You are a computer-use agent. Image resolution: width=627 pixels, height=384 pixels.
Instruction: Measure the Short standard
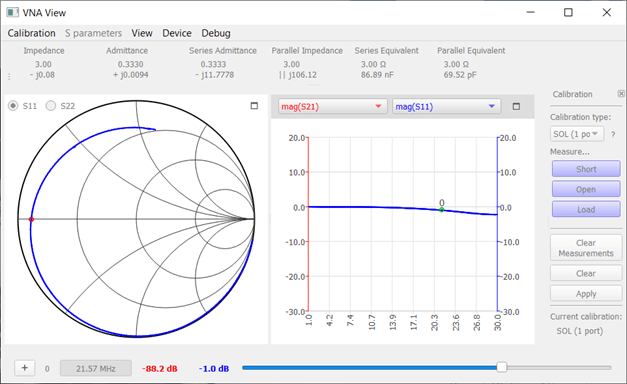(586, 169)
